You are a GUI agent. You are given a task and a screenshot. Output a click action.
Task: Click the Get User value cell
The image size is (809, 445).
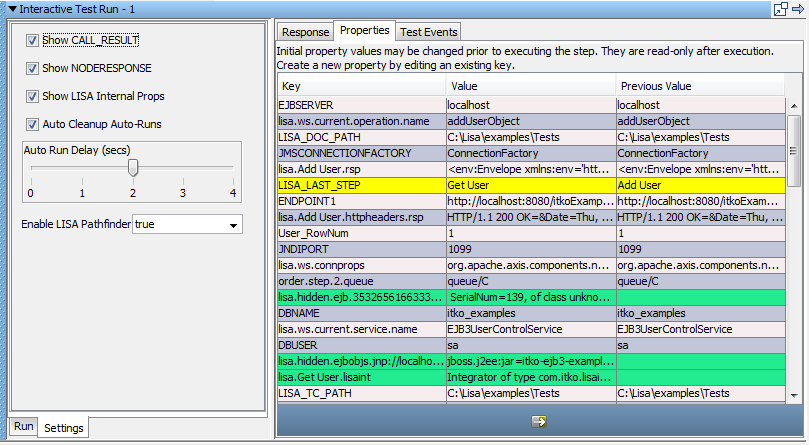pyautogui.click(x=531, y=185)
